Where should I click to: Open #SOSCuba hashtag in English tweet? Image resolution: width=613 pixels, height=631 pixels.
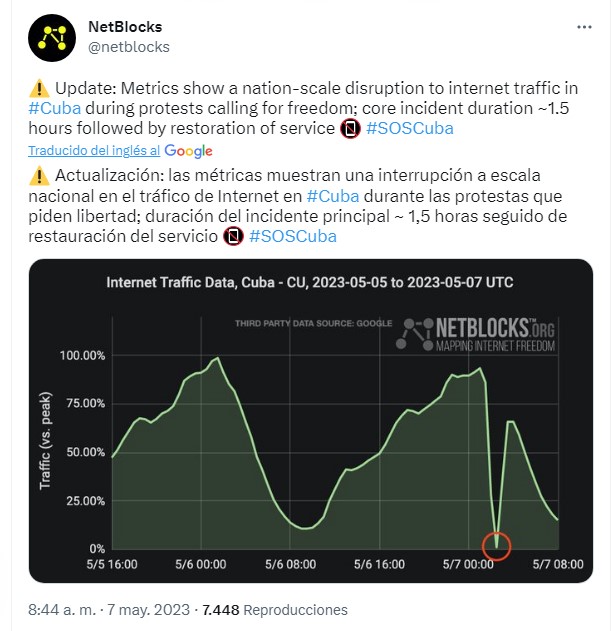pos(410,129)
